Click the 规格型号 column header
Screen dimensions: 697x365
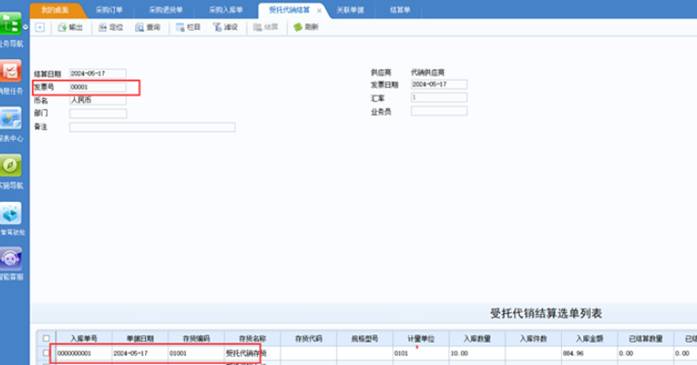tap(365, 339)
